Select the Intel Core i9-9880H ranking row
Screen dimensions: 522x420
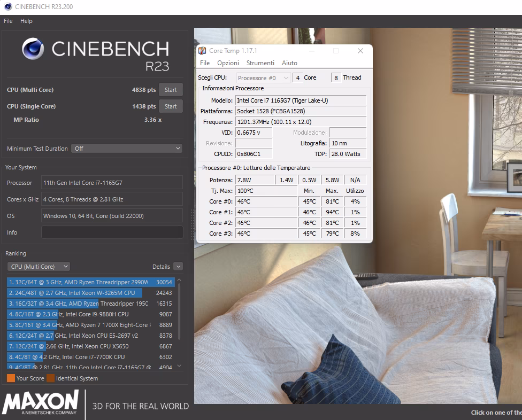point(90,314)
